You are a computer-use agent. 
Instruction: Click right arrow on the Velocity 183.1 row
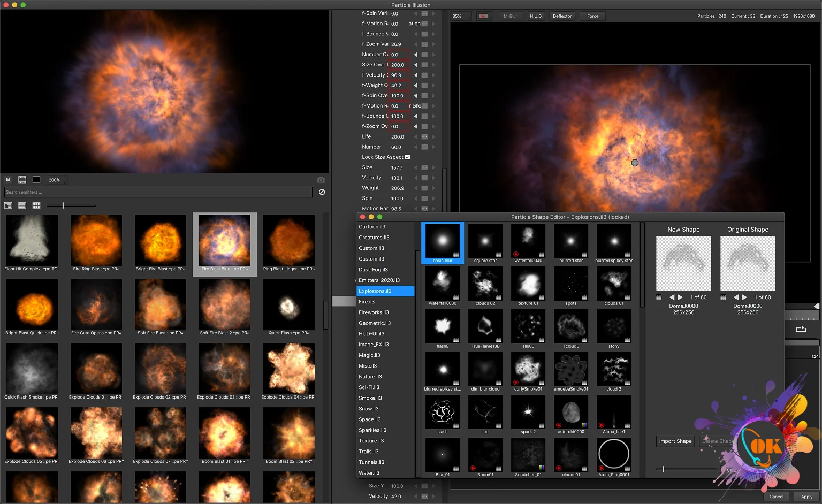click(433, 178)
